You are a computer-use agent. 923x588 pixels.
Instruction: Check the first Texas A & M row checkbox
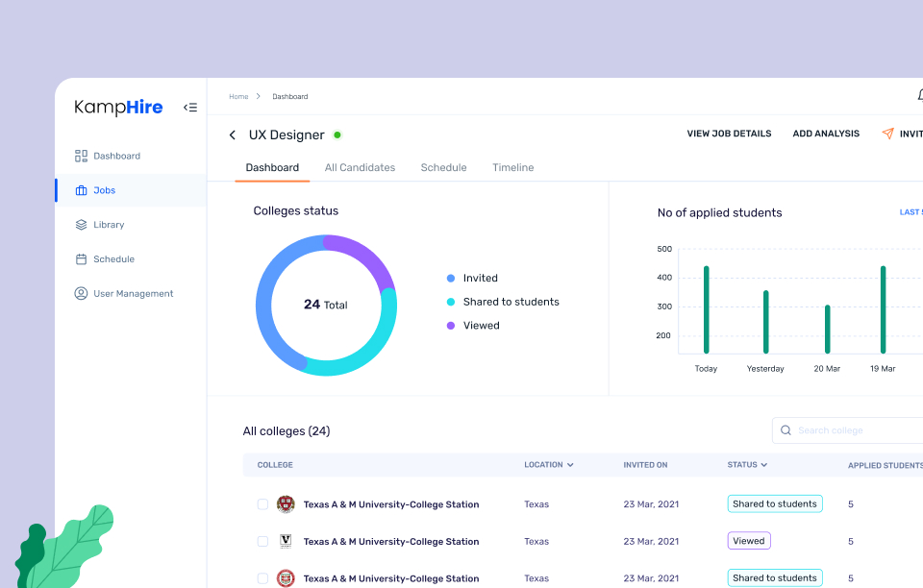(262, 503)
